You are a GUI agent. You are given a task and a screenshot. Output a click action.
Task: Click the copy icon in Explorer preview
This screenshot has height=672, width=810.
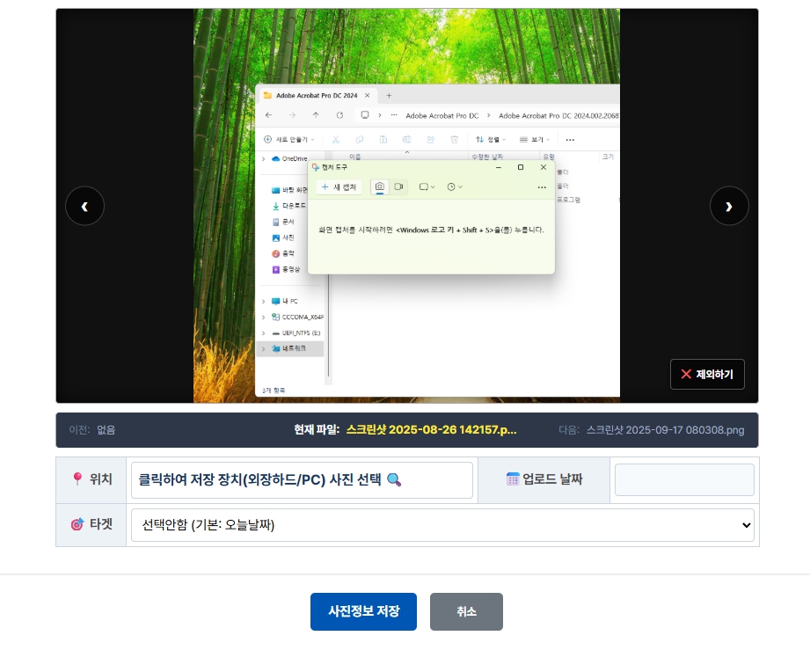(360, 140)
